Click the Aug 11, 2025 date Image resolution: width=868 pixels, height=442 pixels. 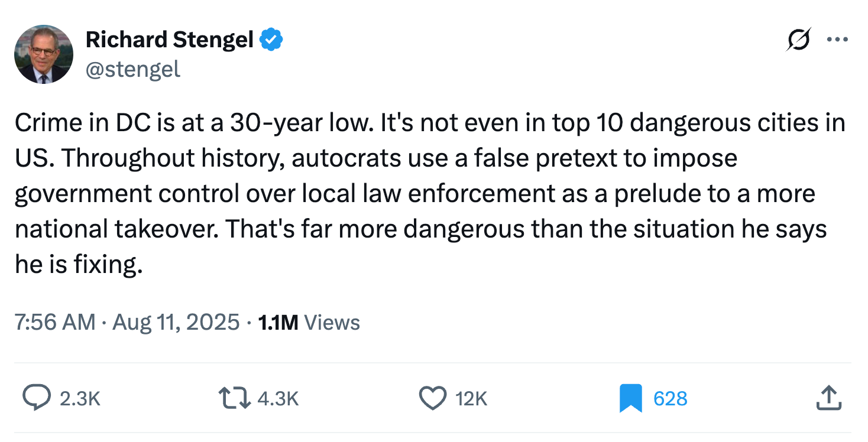click(176, 323)
